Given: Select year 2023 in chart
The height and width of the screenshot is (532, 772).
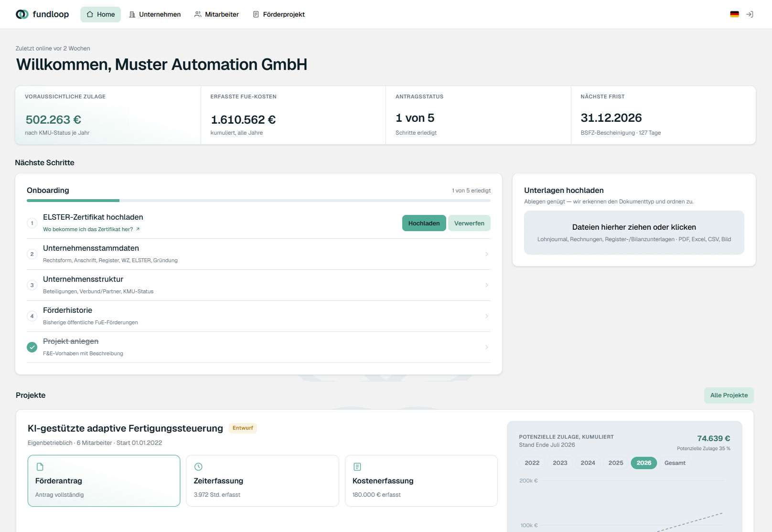Looking at the screenshot, I should 560,463.
